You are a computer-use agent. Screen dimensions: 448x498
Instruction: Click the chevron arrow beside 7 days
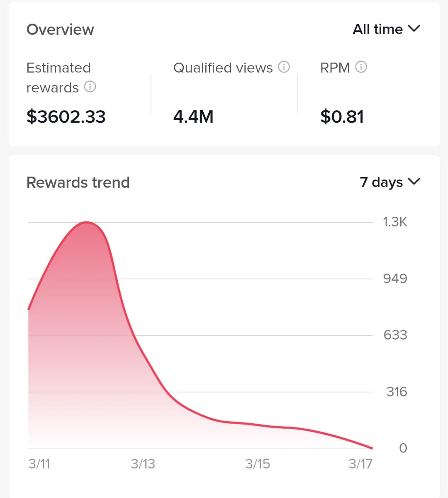(x=414, y=181)
